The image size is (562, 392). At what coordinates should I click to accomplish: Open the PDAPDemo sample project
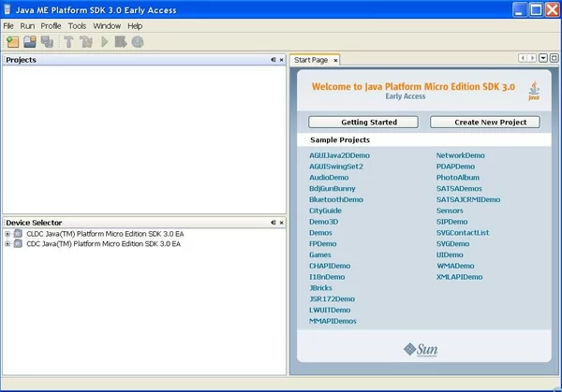[455, 167]
